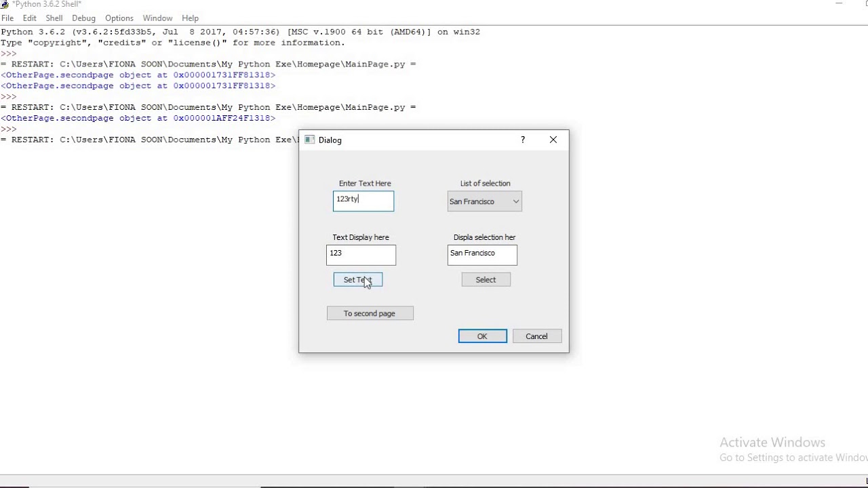
Task: Click the Text Display field showing 123
Action: tap(361, 255)
